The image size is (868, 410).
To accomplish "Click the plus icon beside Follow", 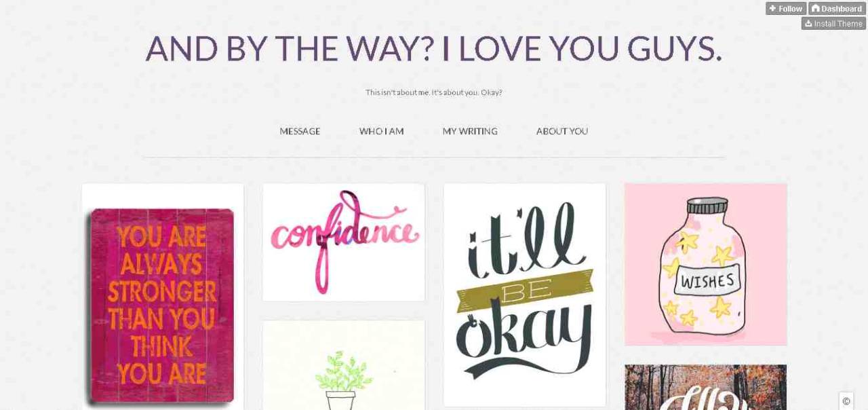I will click(x=772, y=8).
